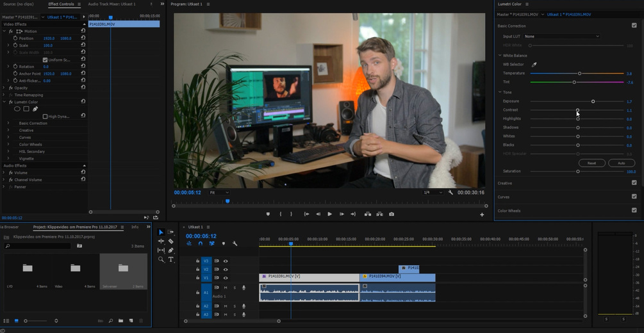Click the Auto tone button
Viewport: 644px width, 333px height.
tap(622, 163)
